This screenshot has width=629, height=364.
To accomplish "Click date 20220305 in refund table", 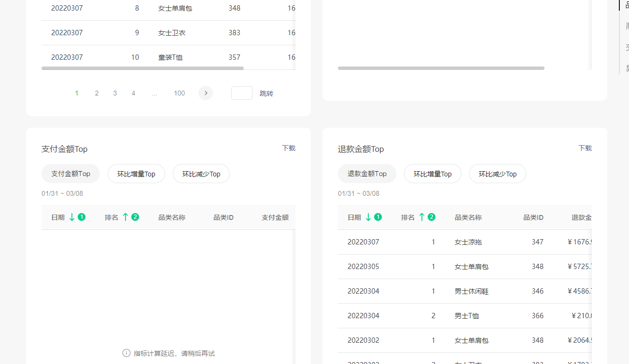I will pos(363,267).
